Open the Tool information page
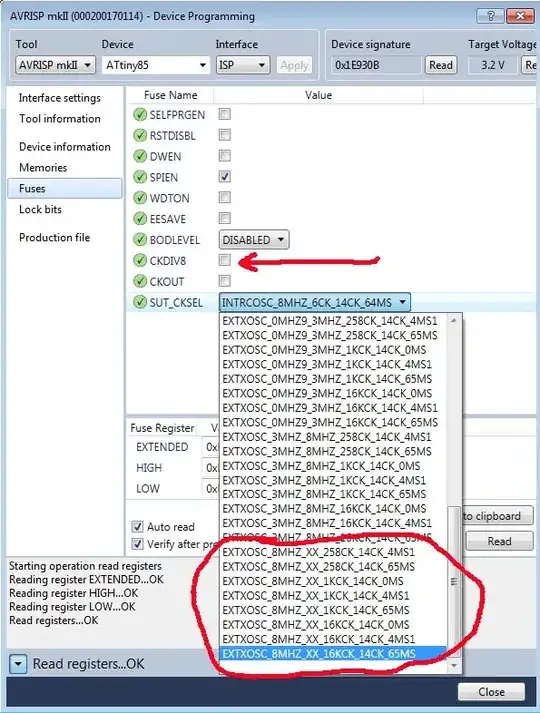 [60, 119]
